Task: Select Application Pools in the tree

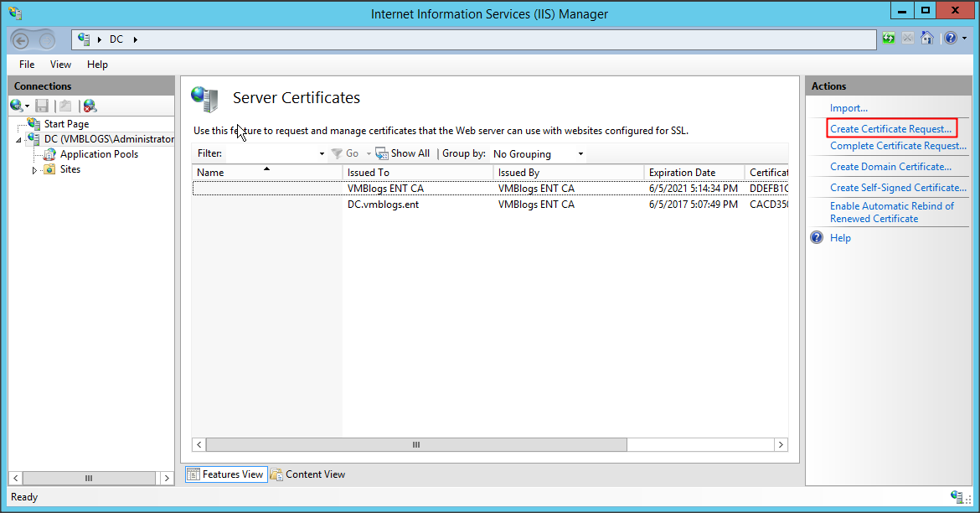Action: (99, 154)
